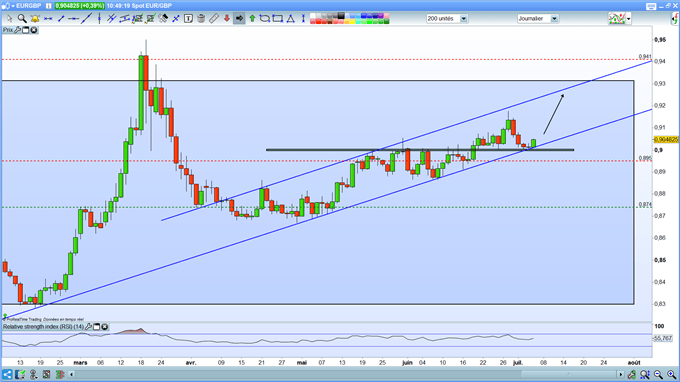Image resolution: width=680 pixels, height=382 pixels.
Task: Select the black color swatch
Action: [x=341, y=16]
